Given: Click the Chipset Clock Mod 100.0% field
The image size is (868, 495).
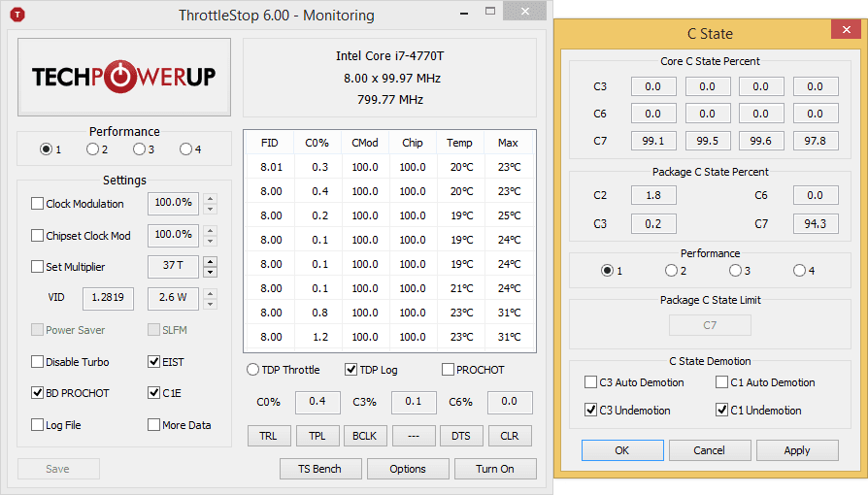Looking at the screenshot, I should tap(173, 235).
